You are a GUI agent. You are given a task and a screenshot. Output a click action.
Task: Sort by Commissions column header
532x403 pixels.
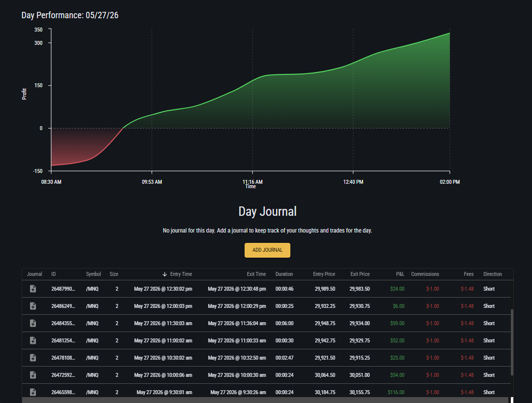[x=425, y=274]
